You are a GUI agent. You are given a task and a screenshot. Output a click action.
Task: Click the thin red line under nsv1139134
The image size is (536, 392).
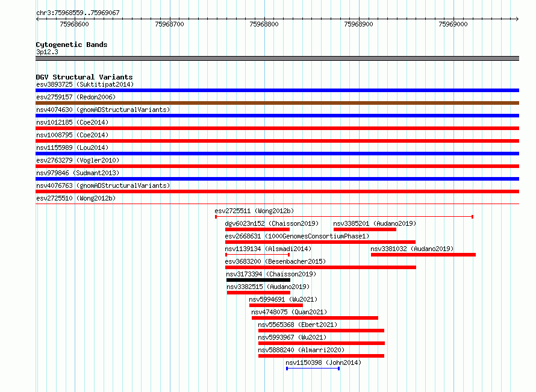pos(257,255)
